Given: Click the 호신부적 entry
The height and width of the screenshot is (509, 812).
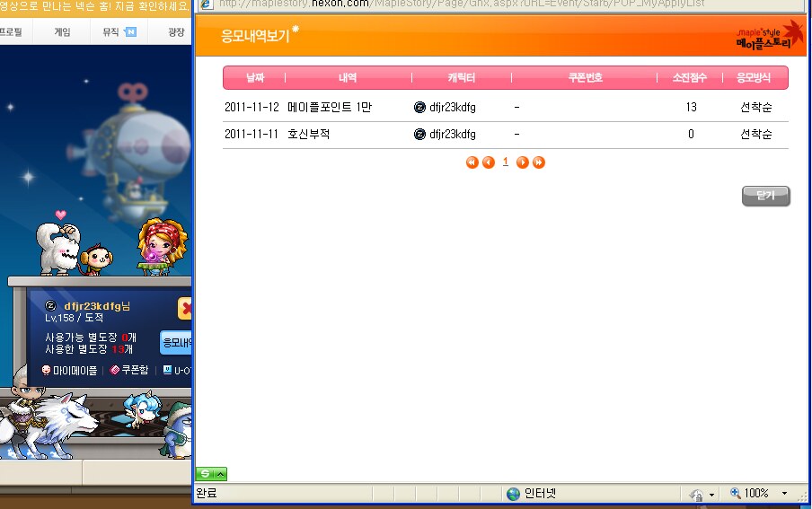Looking at the screenshot, I should pyautogui.click(x=309, y=134).
